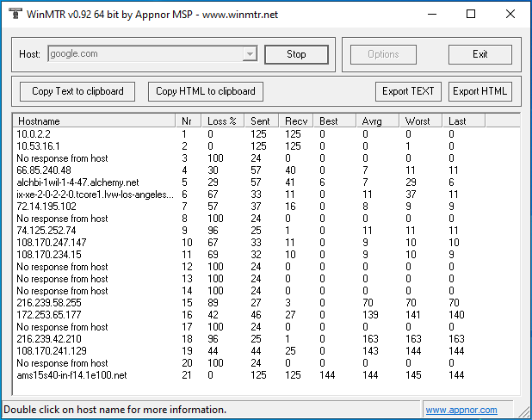This screenshot has width=532, height=420.
Task: Select the 216.239.58.255 host row
Action: point(266,303)
